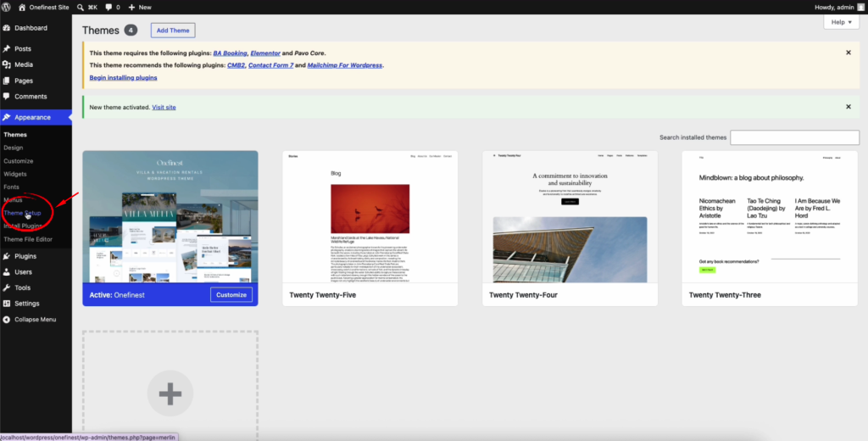Open the Customize submenu item
This screenshot has height=441, width=868.
pyautogui.click(x=19, y=161)
